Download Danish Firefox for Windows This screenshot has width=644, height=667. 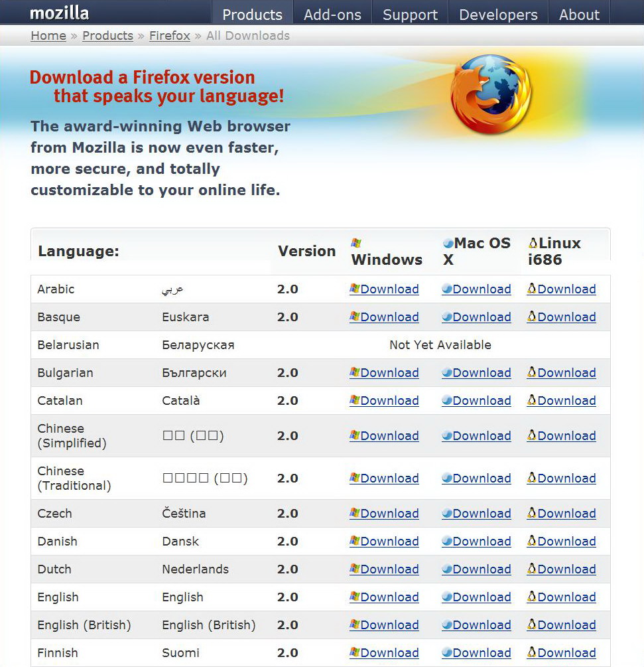coord(384,541)
